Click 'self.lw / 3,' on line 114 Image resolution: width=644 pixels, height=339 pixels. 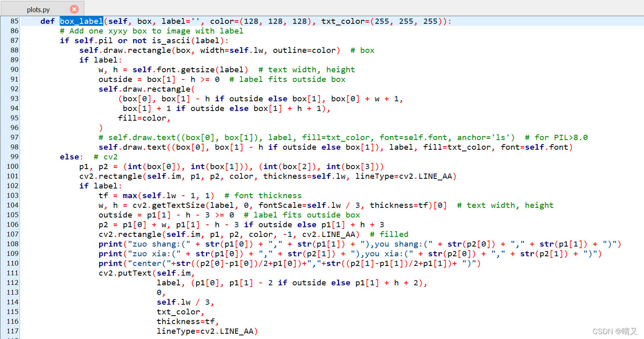(185, 302)
